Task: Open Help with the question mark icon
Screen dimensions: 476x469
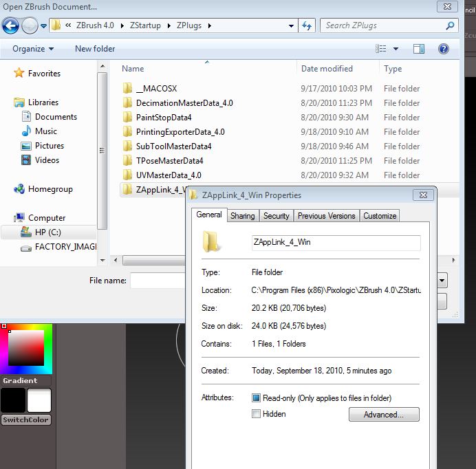Action: pos(444,49)
